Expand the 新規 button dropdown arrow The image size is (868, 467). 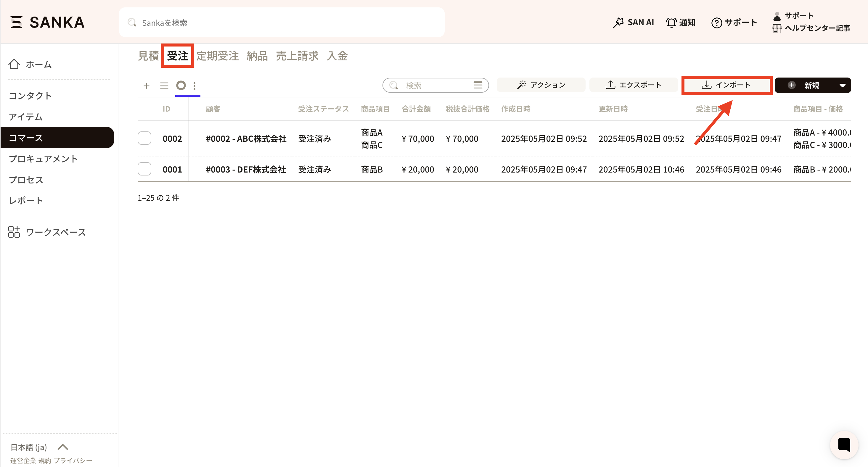[x=842, y=85]
